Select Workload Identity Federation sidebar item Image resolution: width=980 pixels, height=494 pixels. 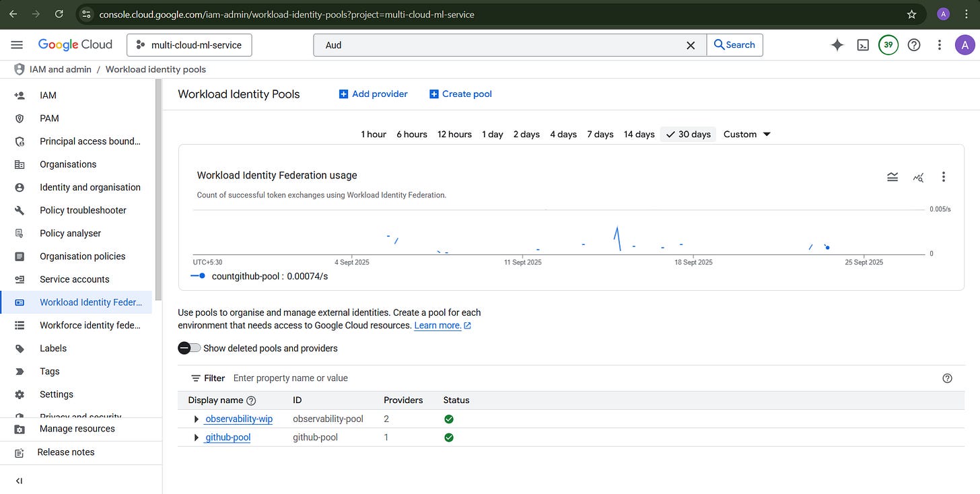click(x=77, y=302)
